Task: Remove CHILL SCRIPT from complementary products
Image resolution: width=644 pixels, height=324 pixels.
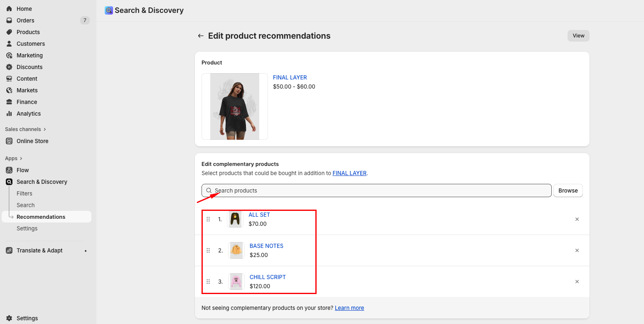Action: pos(577,282)
